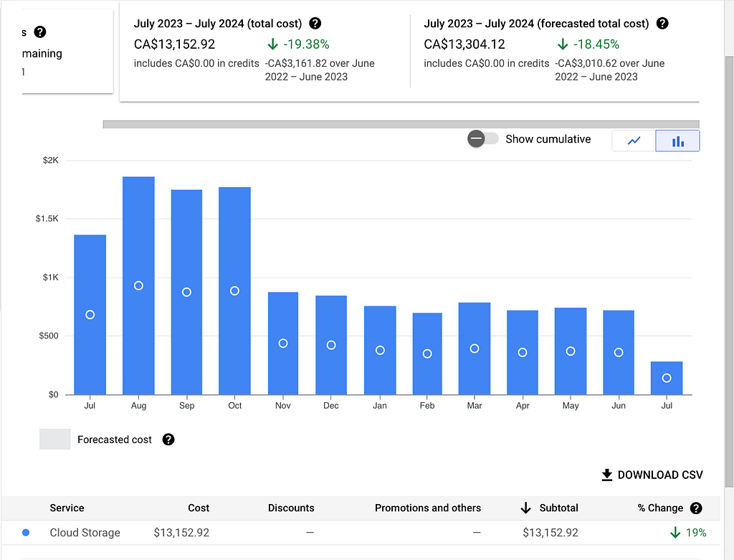Click the Subtotal sort arrow icon
Image resolution: width=734 pixels, height=560 pixels.
pyautogui.click(x=525, y=508)
